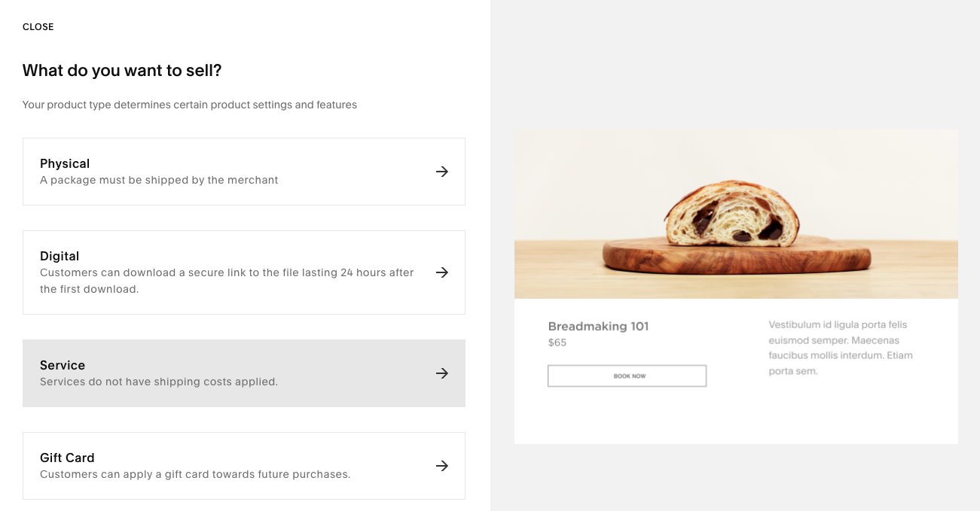Image resolution: width=980 pixels, height=511 pixels.
Task: Click 'Services do not have shipping costs' text
Action: coord(159,382)
